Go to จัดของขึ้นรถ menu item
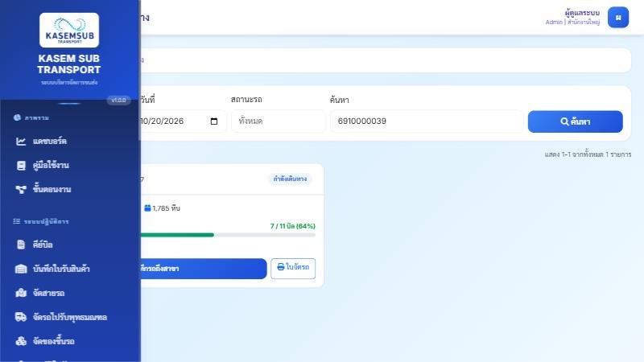The height and width of the screenshot is (362, 644). point(70,341)
